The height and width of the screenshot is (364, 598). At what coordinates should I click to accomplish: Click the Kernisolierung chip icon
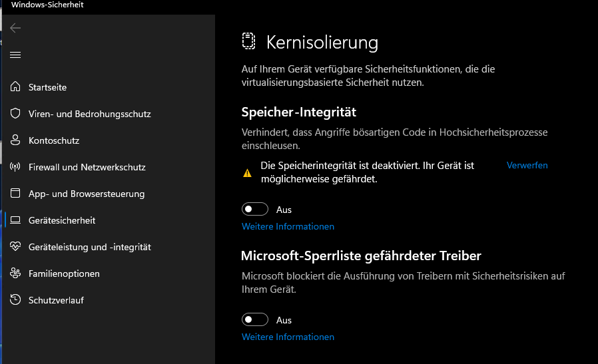pyautogui.click(x=248, y=41)
